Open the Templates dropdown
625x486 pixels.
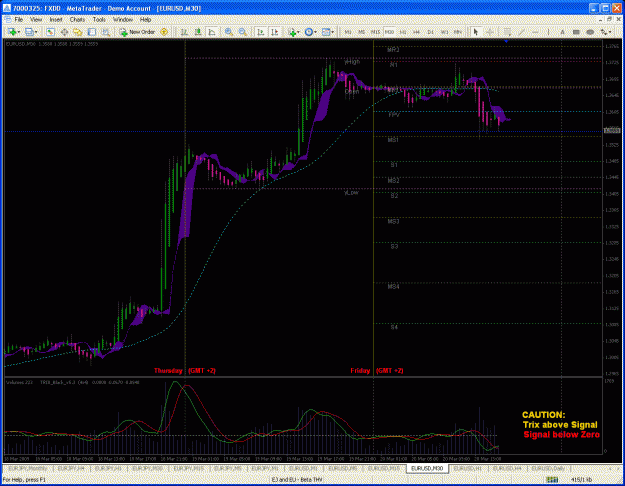328,32
